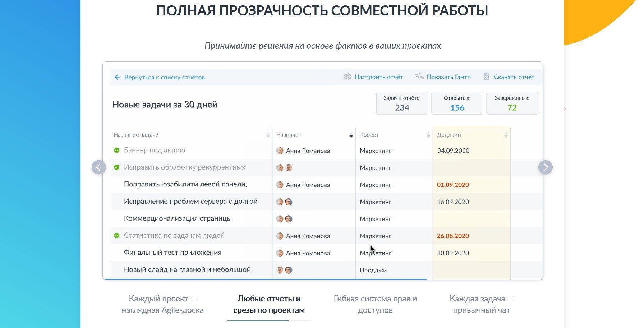The width and height of the screenshot is (644, 328).
Task: Sort by Название задачи column arrows
Action: click(x=268, y=135)
